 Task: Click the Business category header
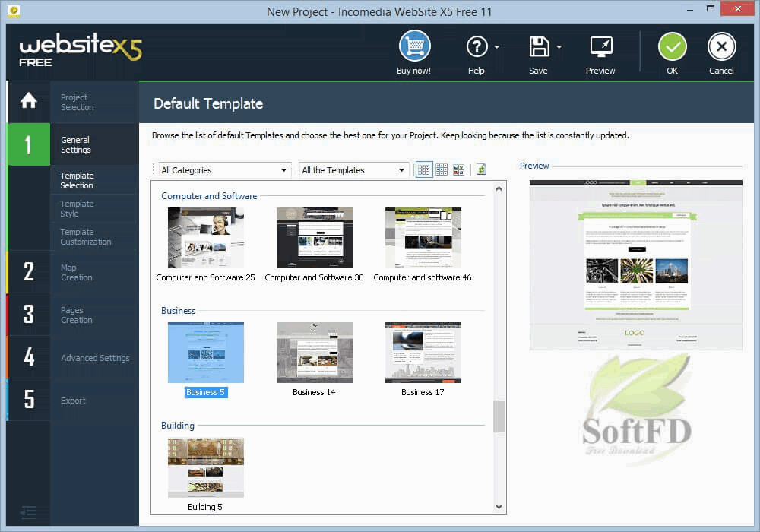tap(178, 311)
